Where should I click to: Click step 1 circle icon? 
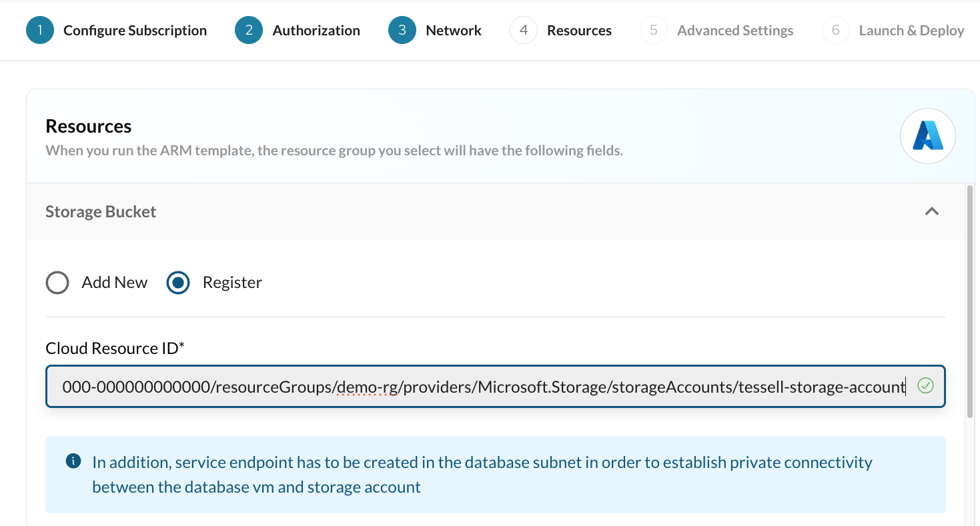pos(40,31)
